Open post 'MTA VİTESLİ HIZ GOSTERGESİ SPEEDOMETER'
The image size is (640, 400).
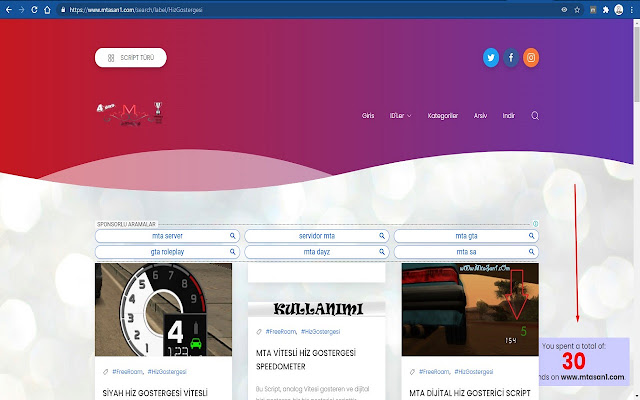coord(306,360)
